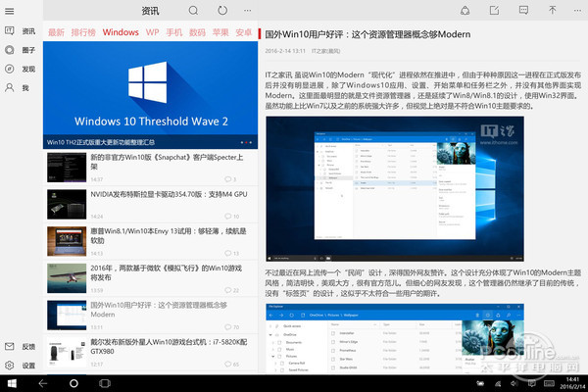Open the 戴尔外星人 GTX980 article thumbnail
The width and height of the screenshot is (588, 392).
pos(67,352)
